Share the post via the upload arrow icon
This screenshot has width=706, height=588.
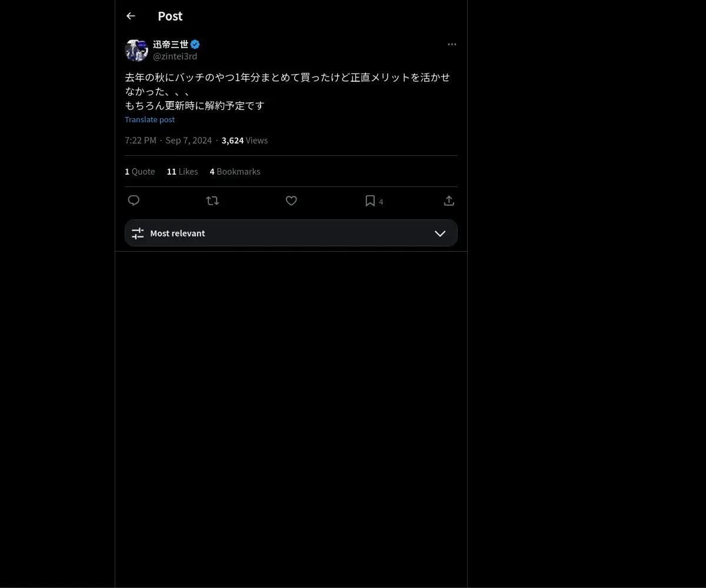(449, 201)
